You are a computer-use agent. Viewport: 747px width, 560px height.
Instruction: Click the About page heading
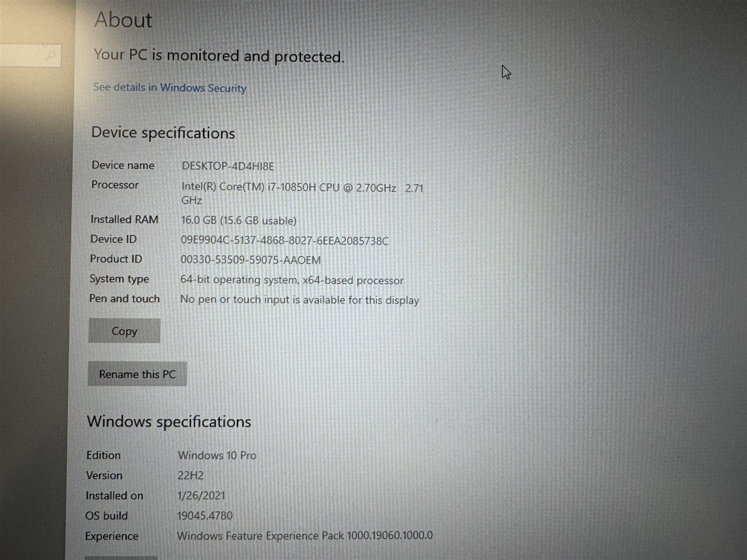tap(123, 21)
